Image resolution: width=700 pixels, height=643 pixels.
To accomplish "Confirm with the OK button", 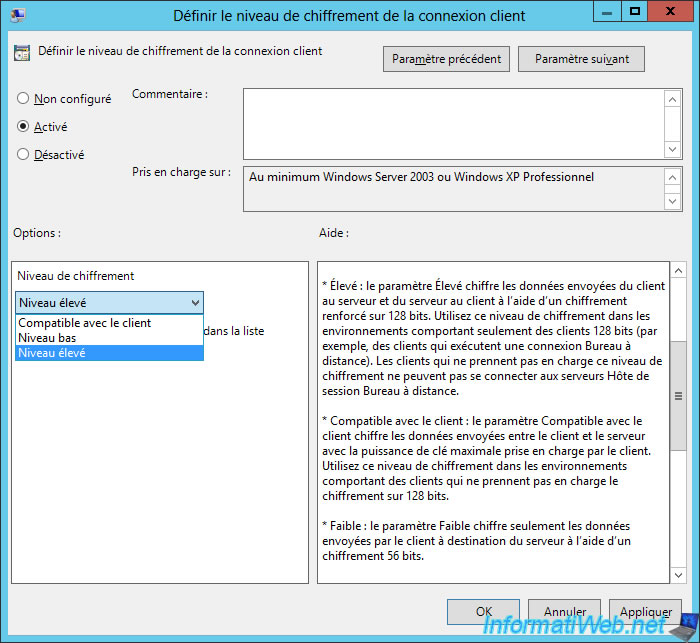I will click(483, 612).
